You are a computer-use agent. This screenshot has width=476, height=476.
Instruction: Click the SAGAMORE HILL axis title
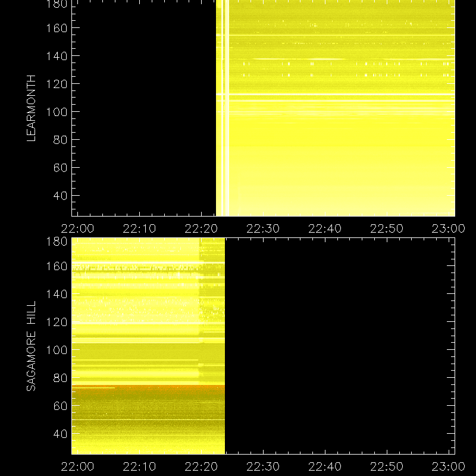click(x=32, y=346)
